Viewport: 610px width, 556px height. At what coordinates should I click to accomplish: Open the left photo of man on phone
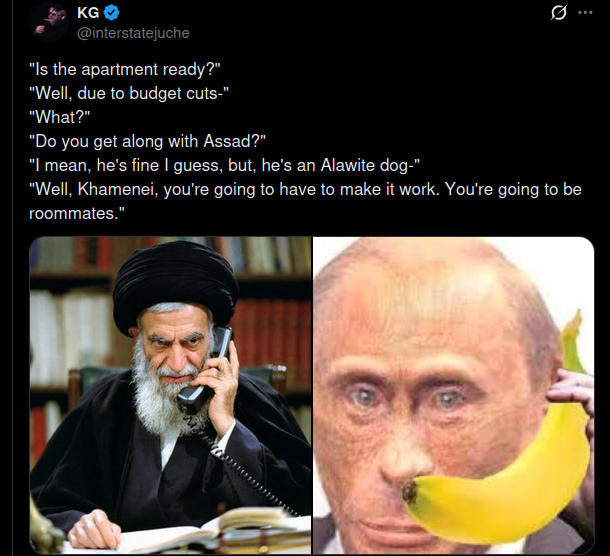(x=170, y=395)
